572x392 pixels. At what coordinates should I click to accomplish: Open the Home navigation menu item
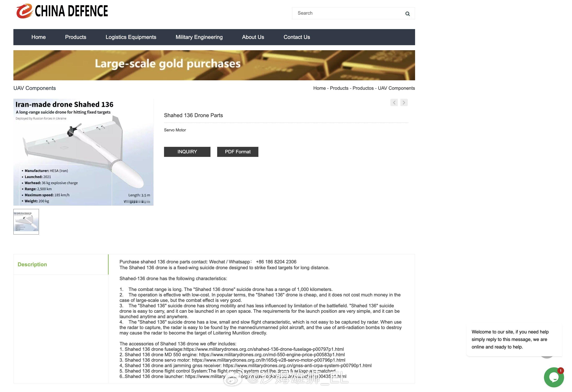[x=38, y=37]
